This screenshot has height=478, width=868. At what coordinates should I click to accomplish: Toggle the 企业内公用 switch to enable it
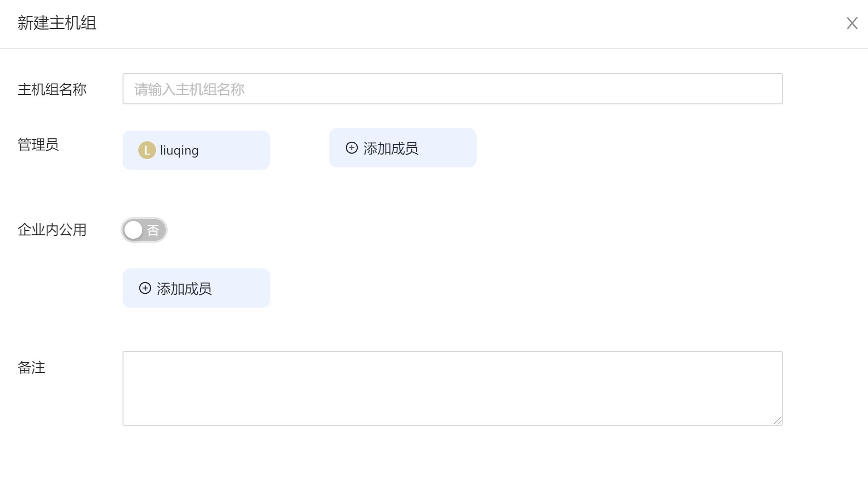coord(144,229)
